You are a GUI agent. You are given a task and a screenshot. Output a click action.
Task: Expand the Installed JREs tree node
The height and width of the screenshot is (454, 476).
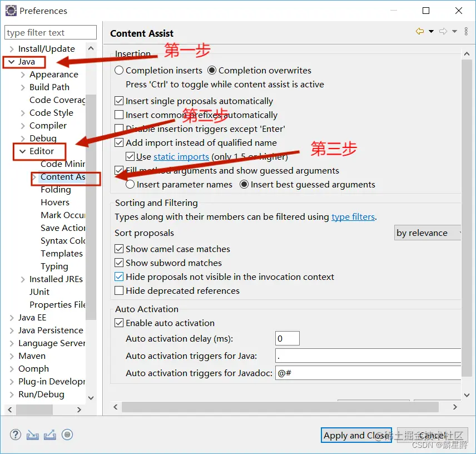[x=23, y=279]
